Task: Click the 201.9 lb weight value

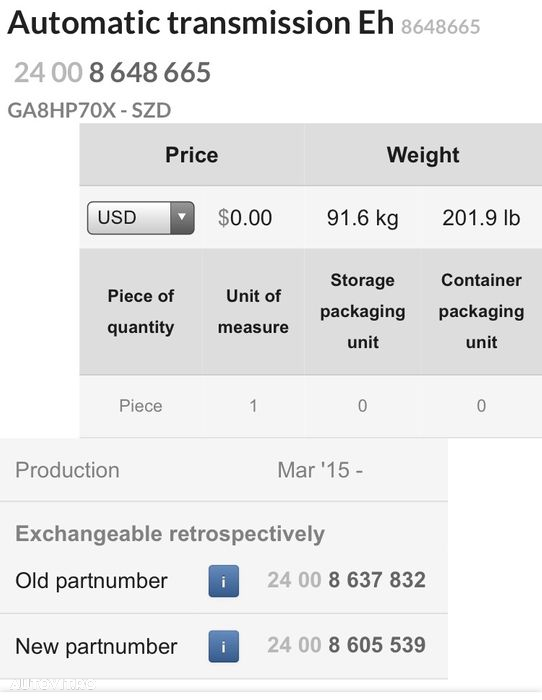Action: click(481, 218)
